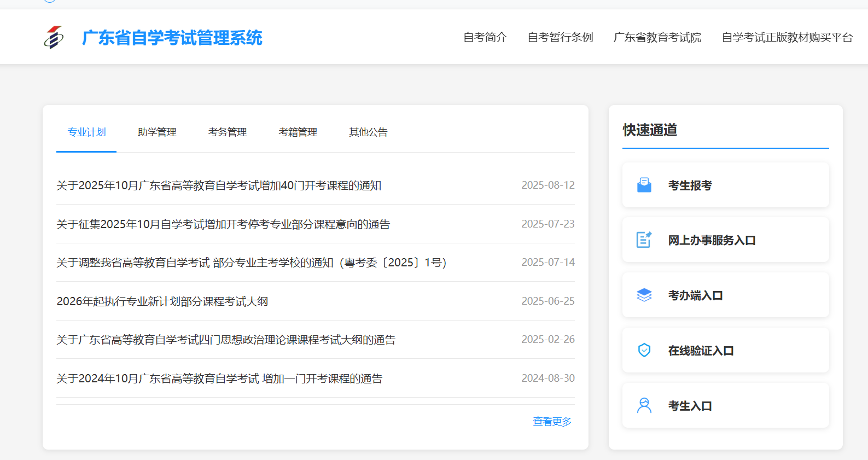The height and width of the screenshot is (460, 868).
Task: Open 自考简介 in top navigation
Action: [x=485, y=38]
